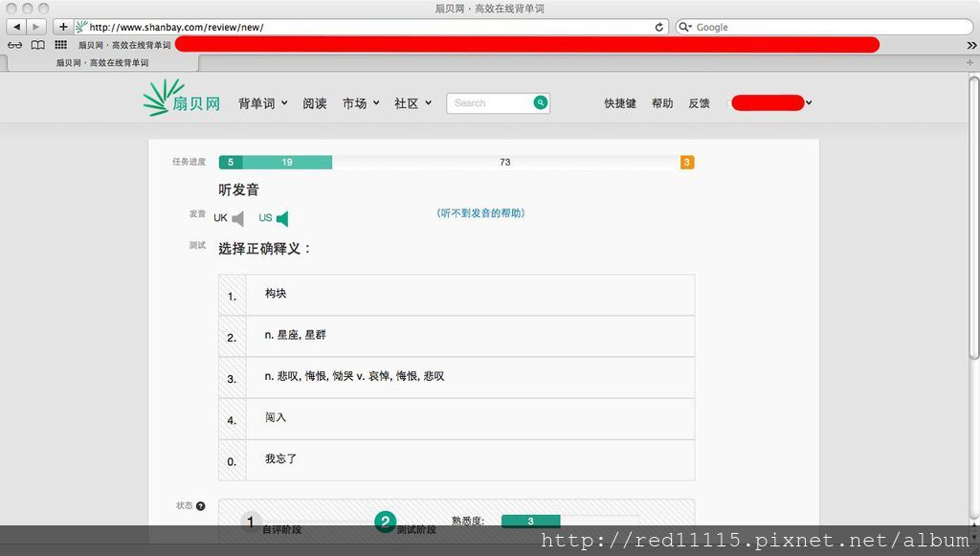Screen dimensions: 980x556
Task: Play the UK pronunciation speaker
Action: coord(237,218)
